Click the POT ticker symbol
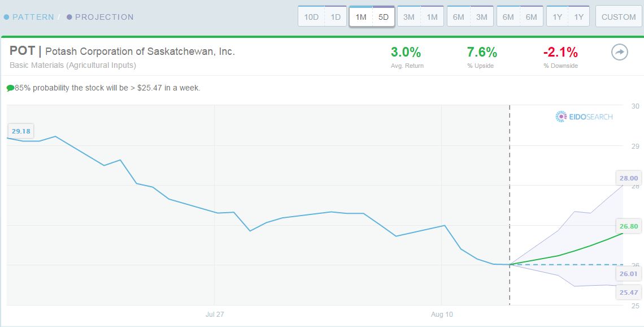 tap(22, 52)
